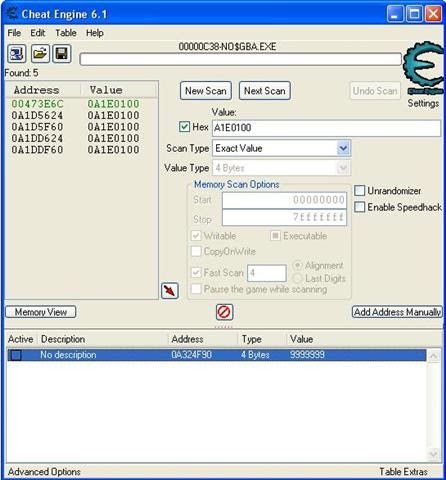Click the Next Scan button
The width and height of the screenshot is (446, 480).
pos(265,91)
